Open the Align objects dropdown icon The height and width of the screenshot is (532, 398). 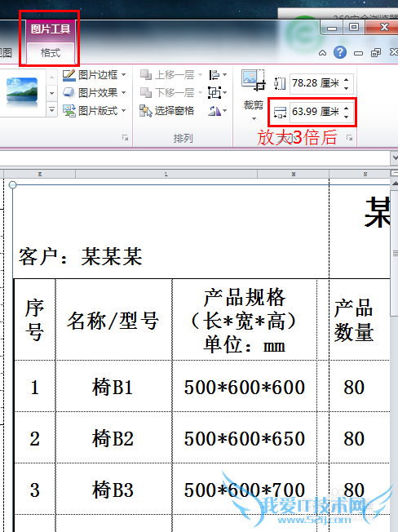point(218,74)
